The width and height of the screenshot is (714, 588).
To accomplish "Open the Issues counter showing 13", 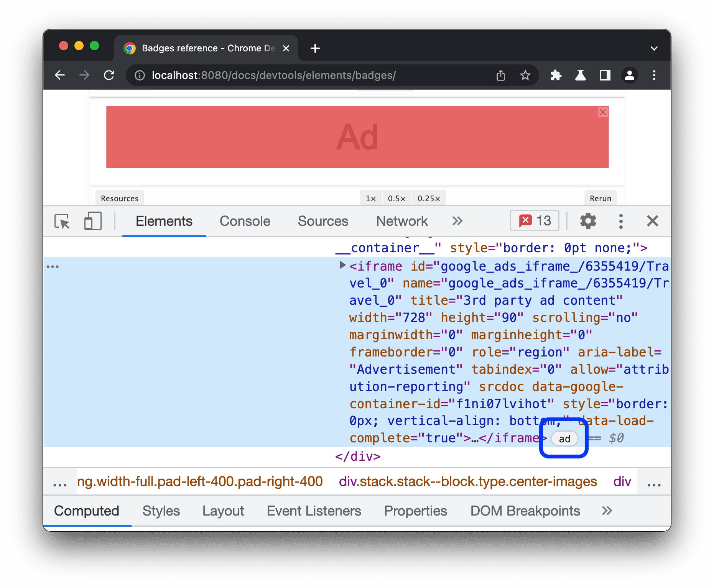I will tap(534, 221).
